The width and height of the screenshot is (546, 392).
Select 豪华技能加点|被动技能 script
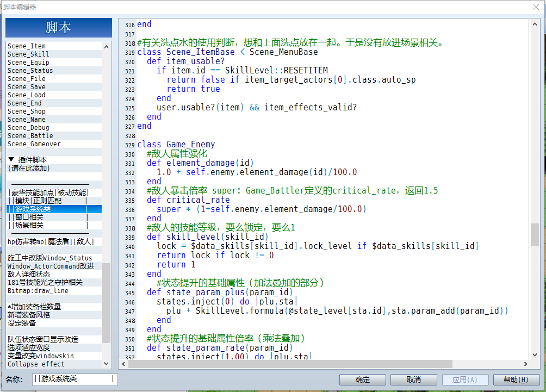pyautogui.click(x=54, y=192)
